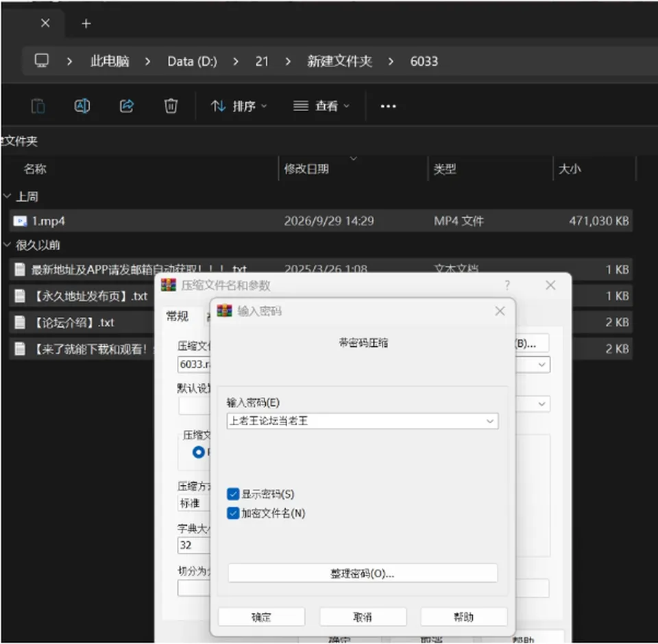
Task: Sort by the 修改日期 column header
Action: pyautogui.click(x=306, y=169)
